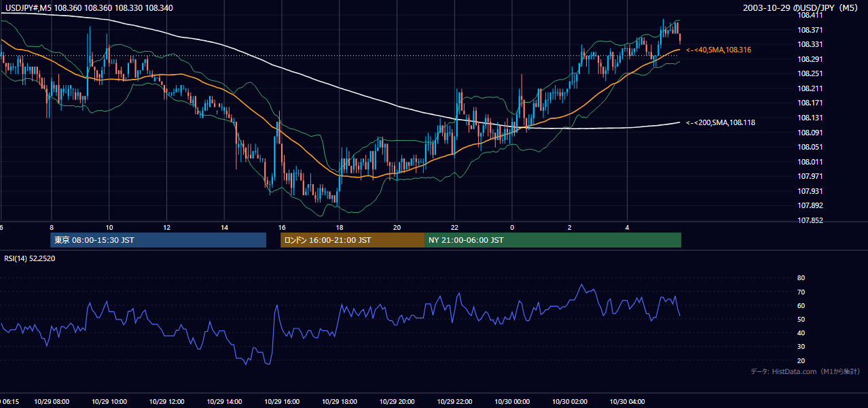868x408 pixels.
Task: Click time axis label 10/30 02:00
Action: coord(570,402)
